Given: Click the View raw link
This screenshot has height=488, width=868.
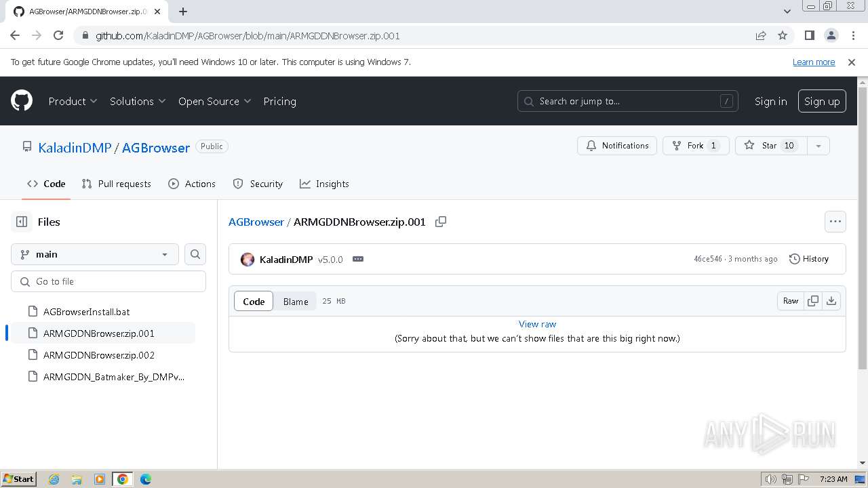Looking at the screenshot, I should click(537, 324).
